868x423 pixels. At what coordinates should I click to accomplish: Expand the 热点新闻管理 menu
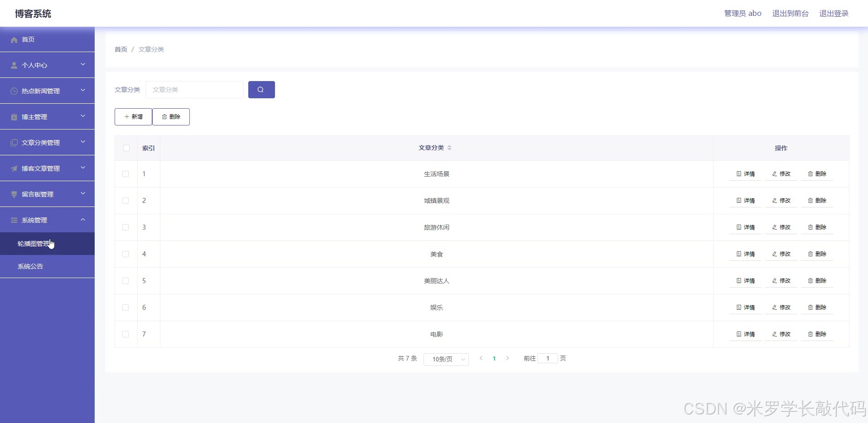click(x=47, y=91)
